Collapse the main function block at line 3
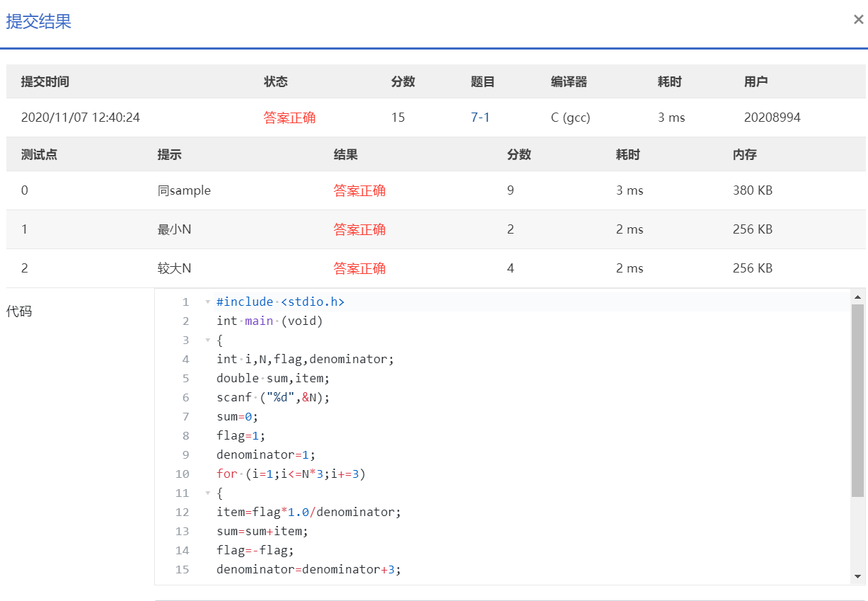 (x=207, y=340)
